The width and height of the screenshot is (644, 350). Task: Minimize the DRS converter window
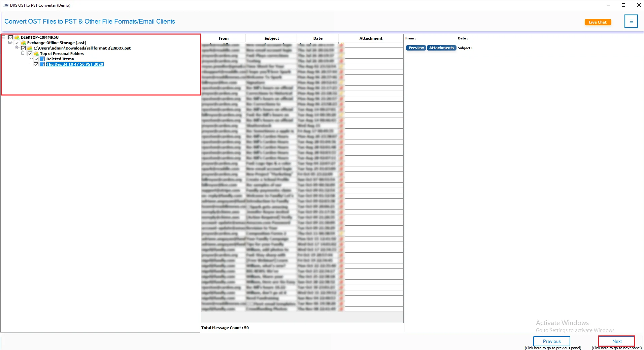(608, 5)
